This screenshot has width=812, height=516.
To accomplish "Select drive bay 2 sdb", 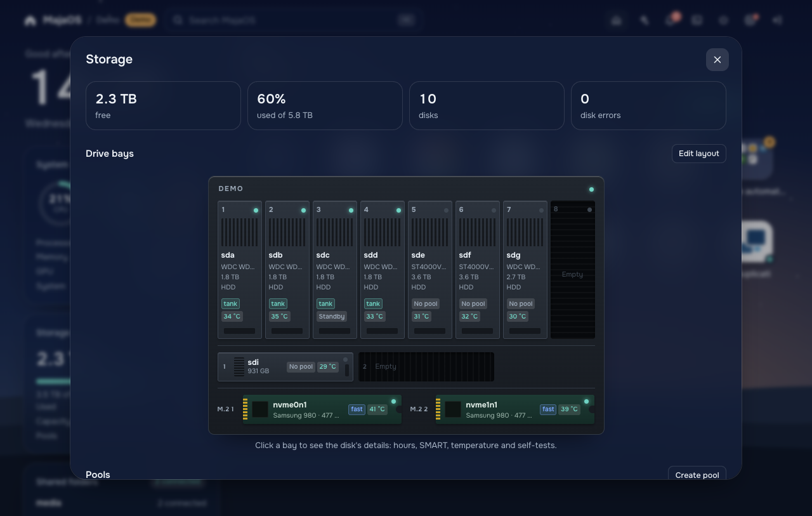I will pyautogui.click(x=287, y=270).
